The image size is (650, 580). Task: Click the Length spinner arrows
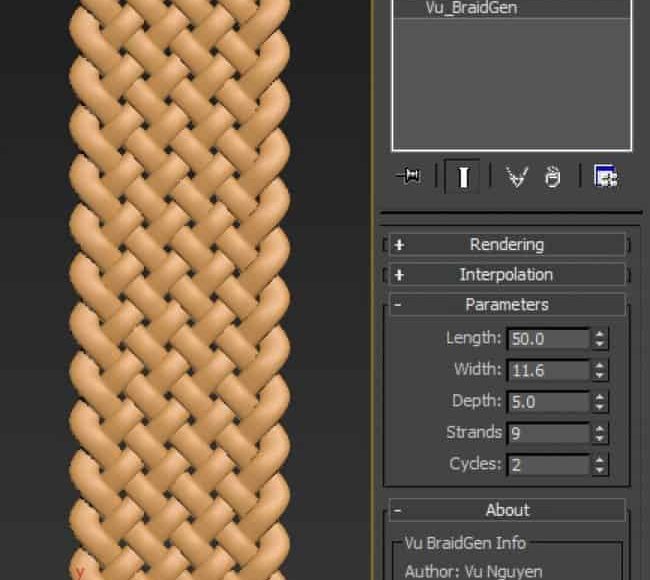pyautogui.click(x=599, y=339)
